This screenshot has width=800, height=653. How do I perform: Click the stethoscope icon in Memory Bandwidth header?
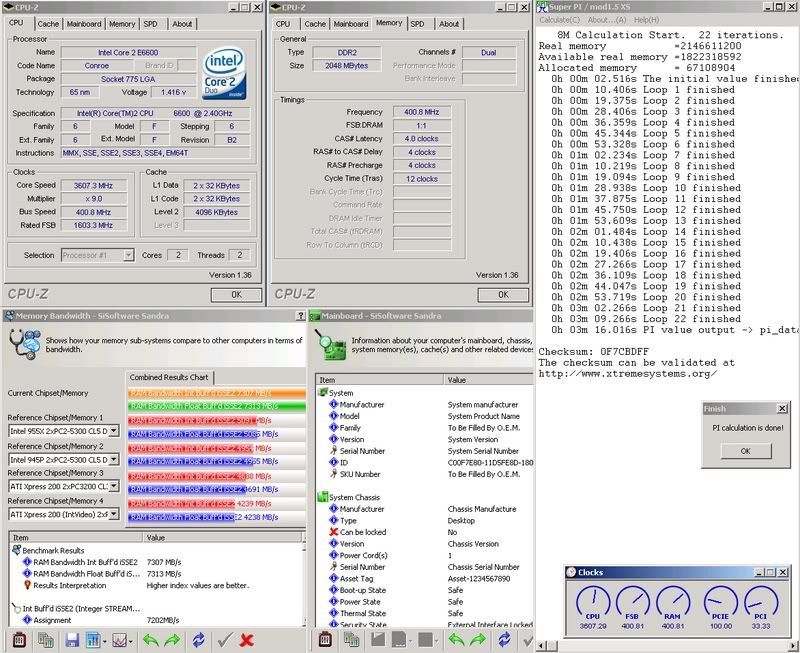tap(24, 344)
